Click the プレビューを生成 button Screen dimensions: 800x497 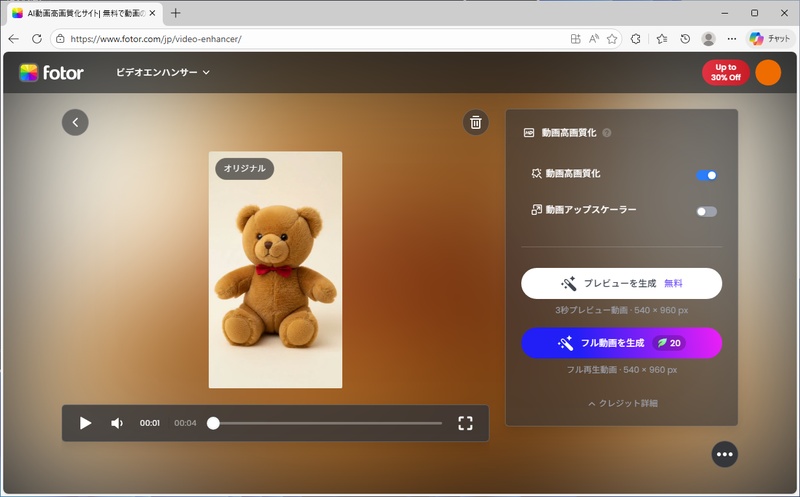[621, 283]
